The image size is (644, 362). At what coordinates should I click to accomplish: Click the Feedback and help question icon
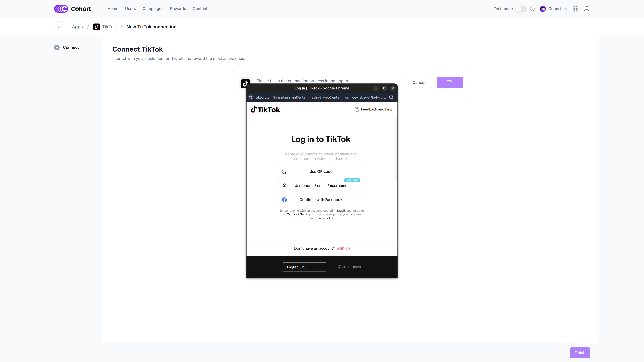(357, 109)
